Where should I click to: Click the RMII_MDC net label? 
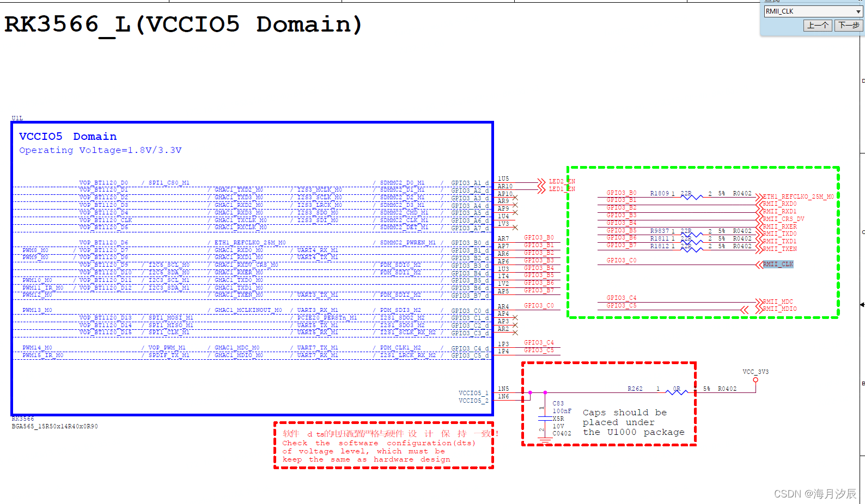pyautogui.click(x=778, y=302)
